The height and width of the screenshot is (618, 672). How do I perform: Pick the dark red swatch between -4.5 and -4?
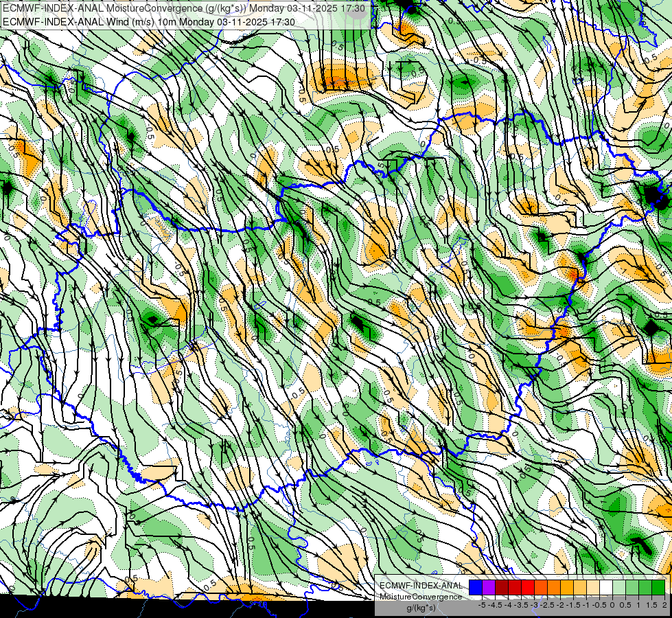[502, 587]
